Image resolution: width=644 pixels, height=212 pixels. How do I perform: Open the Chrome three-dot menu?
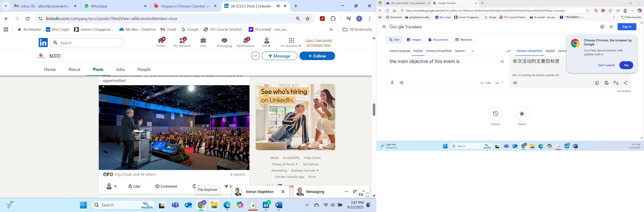click(x=370, y=19)
